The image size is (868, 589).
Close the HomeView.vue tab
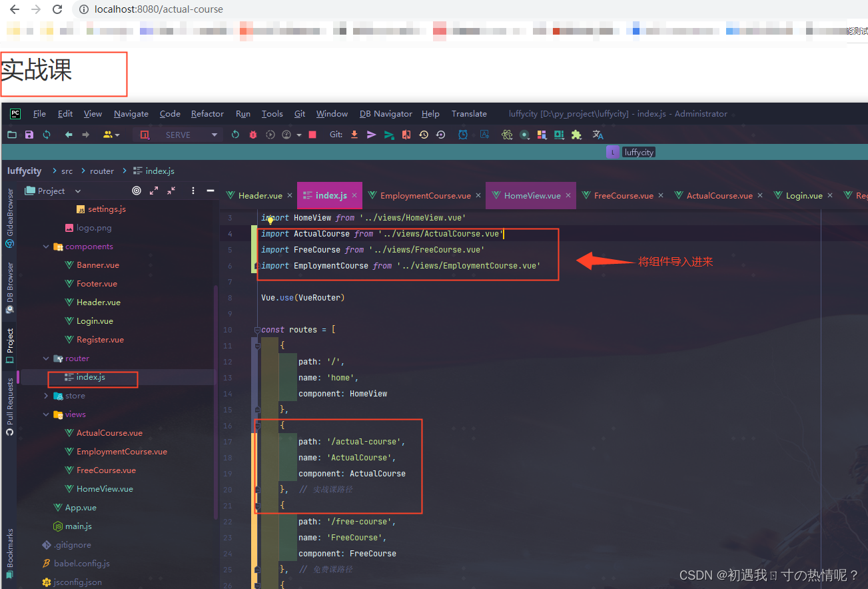[x=568, y=196]
